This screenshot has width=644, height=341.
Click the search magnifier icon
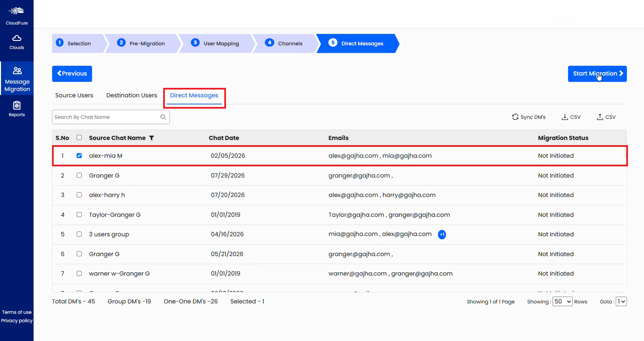pos(163,117)
